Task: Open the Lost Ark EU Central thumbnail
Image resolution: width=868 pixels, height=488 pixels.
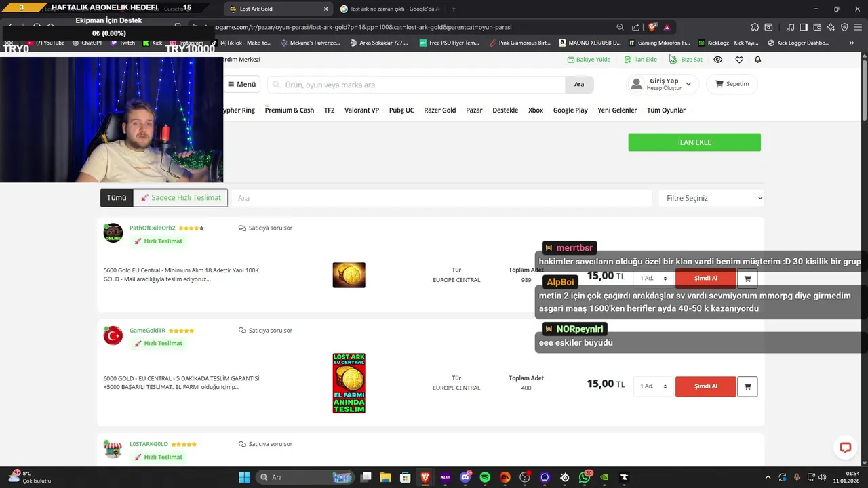Action: click(x=349, y=384)
